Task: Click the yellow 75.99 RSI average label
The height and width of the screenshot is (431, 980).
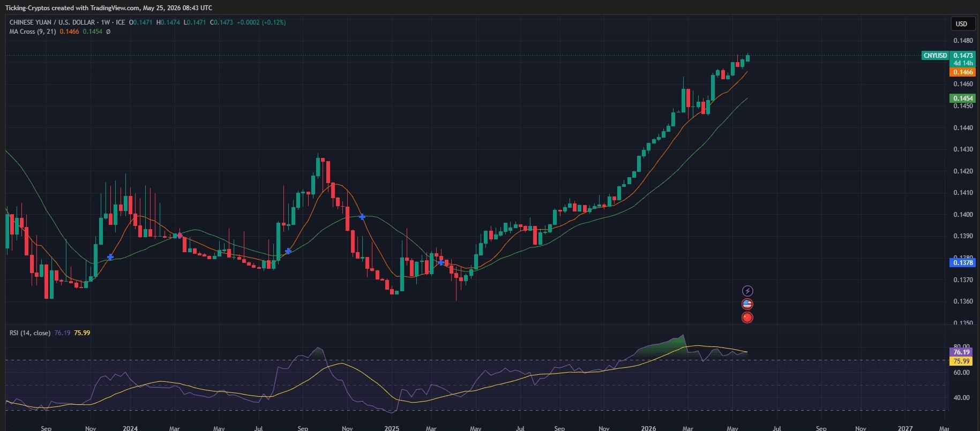Action: coord(962,361)
